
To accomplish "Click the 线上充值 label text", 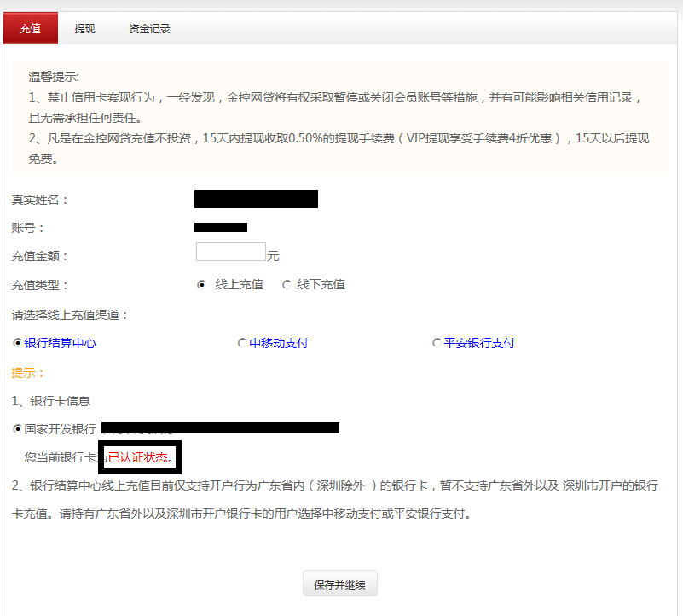I will click(x=239, y=285).
